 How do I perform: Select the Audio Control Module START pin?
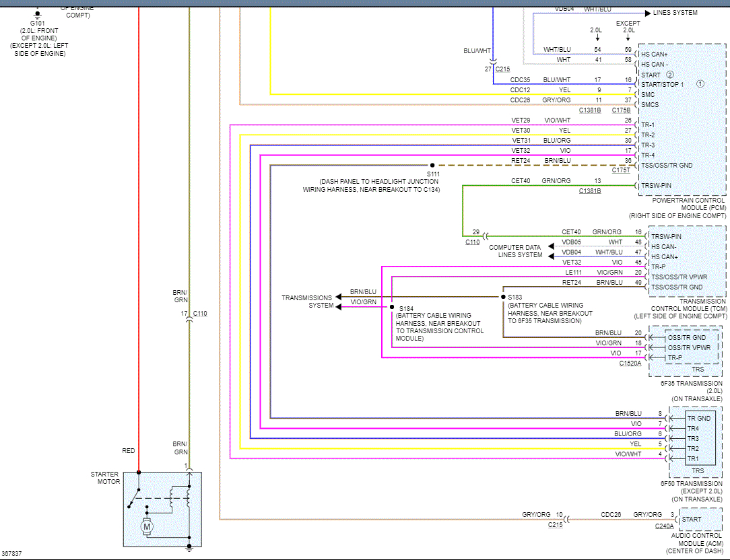pos(691,519)
